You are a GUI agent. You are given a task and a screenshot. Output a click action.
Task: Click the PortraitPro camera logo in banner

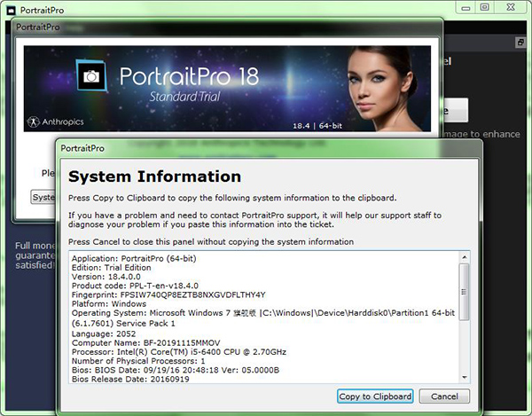91,76
